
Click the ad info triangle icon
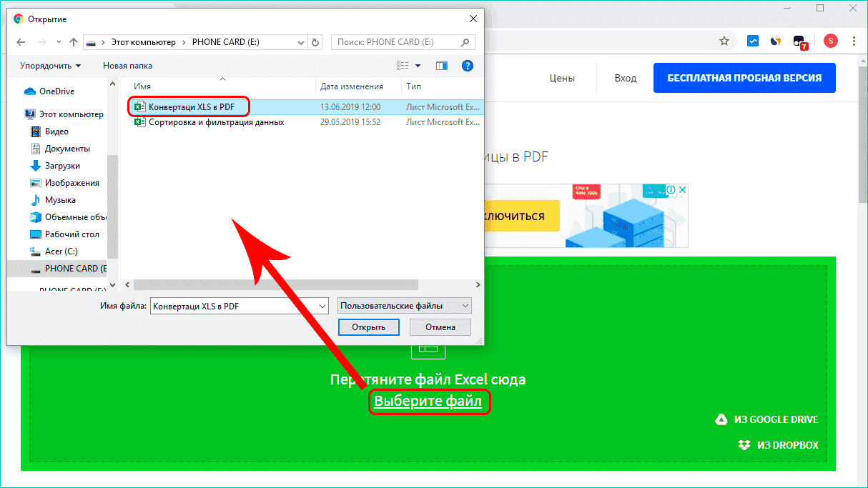point(671,190)
